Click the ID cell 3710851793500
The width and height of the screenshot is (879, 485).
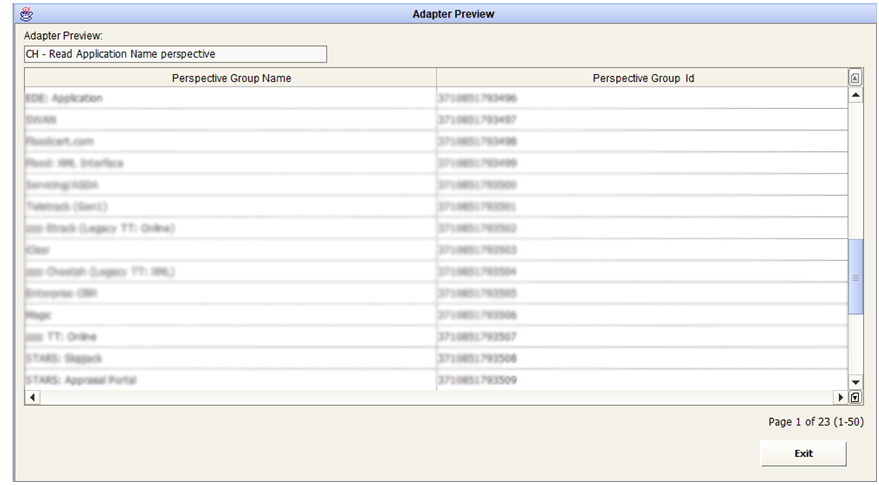pyautogui.click(x=642, y=185)
